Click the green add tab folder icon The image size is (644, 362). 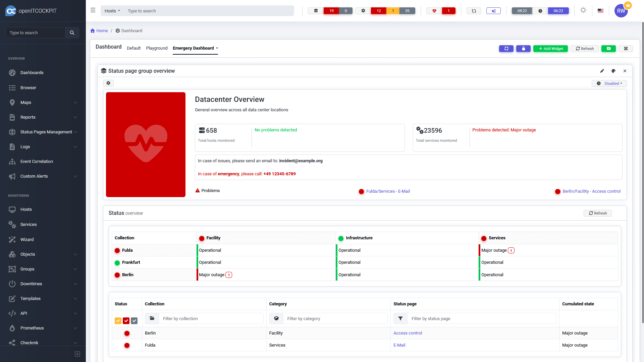pyautogui.click(x=608, y=49)
